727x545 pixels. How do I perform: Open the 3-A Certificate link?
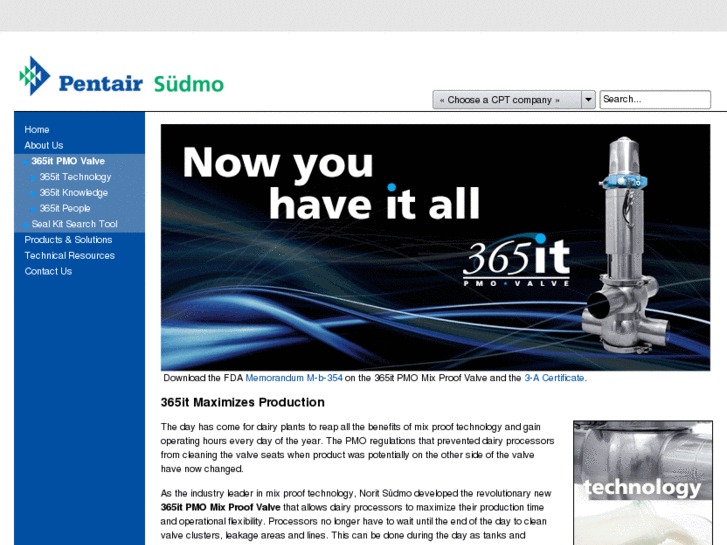[554, 378]
